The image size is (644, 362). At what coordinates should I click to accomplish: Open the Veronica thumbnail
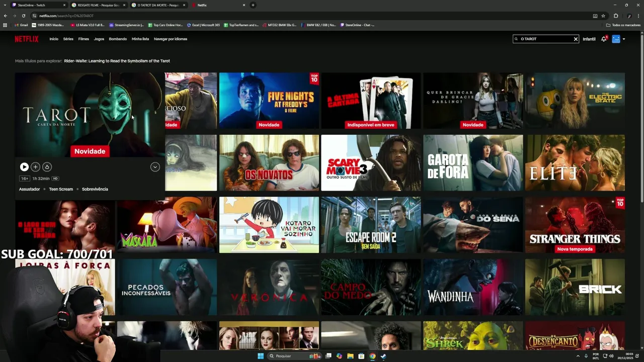coord(269,287)
